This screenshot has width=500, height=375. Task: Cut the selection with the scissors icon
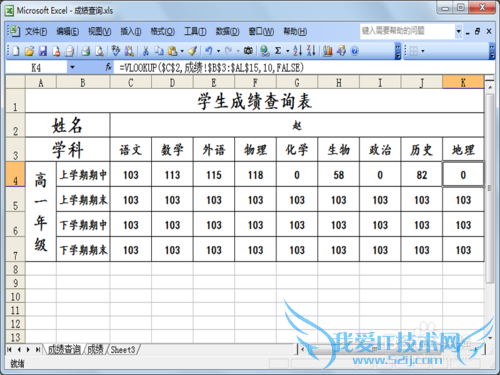pos(146,51)
